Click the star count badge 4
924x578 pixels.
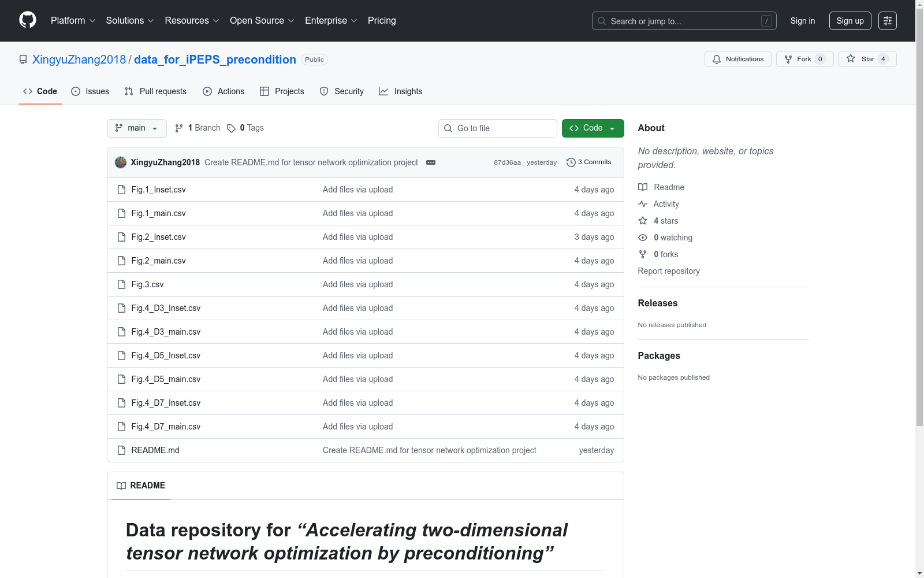883,59
